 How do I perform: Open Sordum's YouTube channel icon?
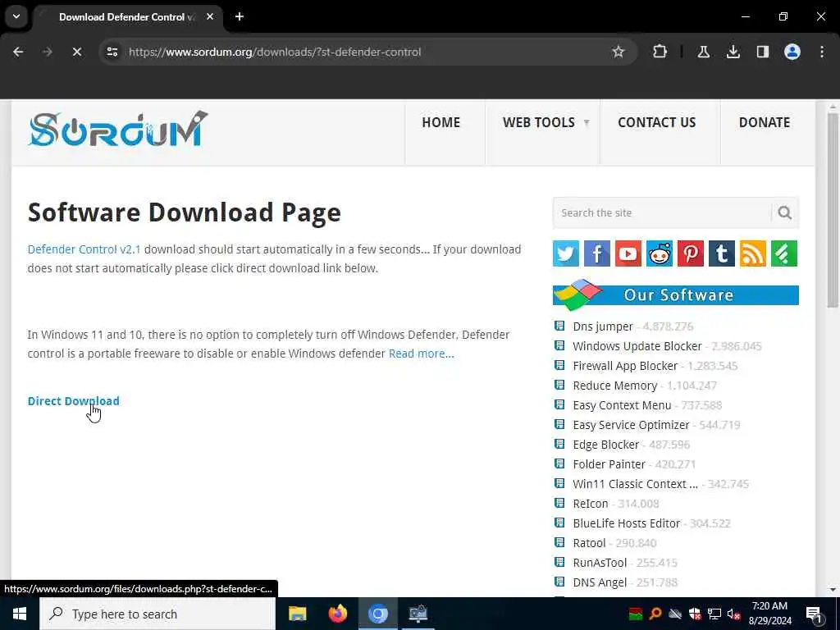click(x=628, y=253)
